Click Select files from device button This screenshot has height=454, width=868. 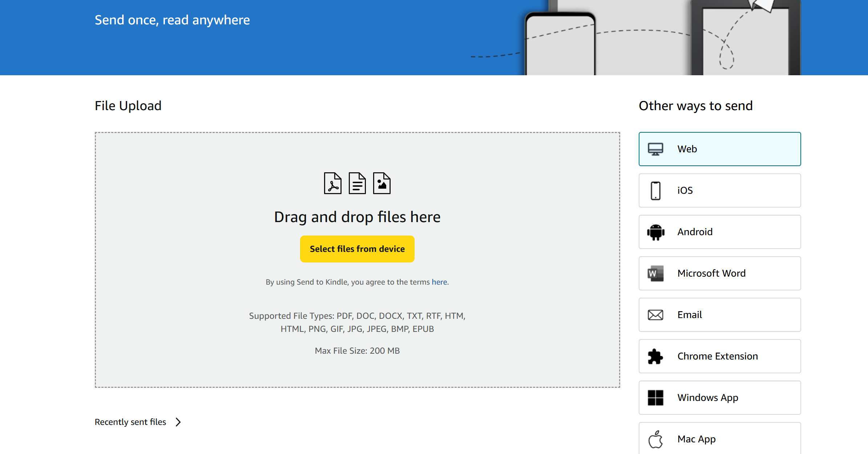(x=357, y=249)
